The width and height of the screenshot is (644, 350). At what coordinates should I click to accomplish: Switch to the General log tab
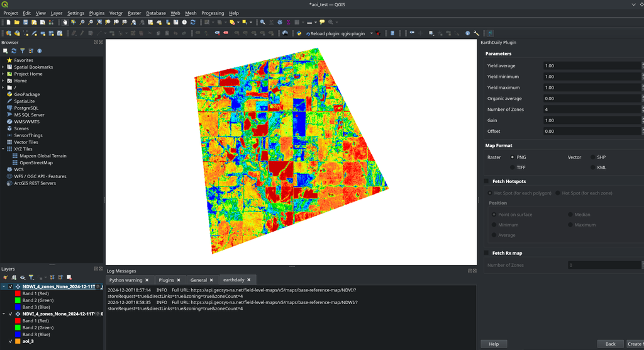198,280
